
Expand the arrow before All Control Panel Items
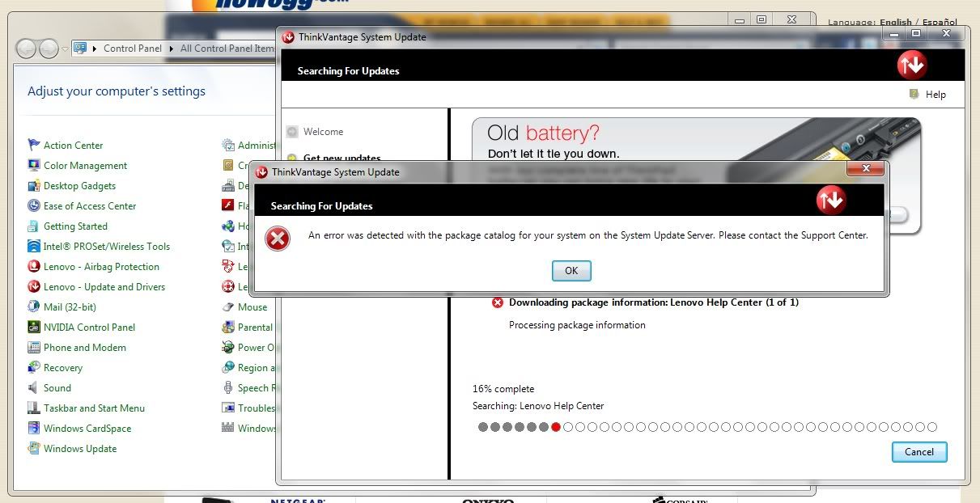172,49
